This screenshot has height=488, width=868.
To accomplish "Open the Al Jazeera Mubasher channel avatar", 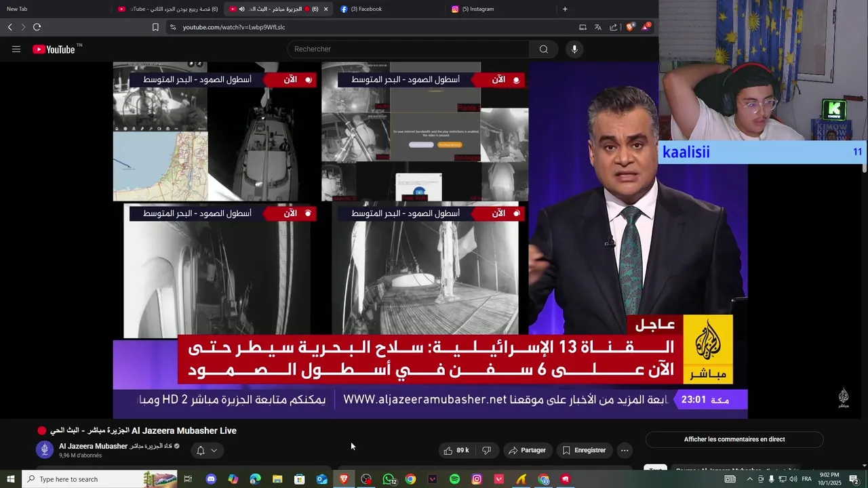I will [45, 450].
